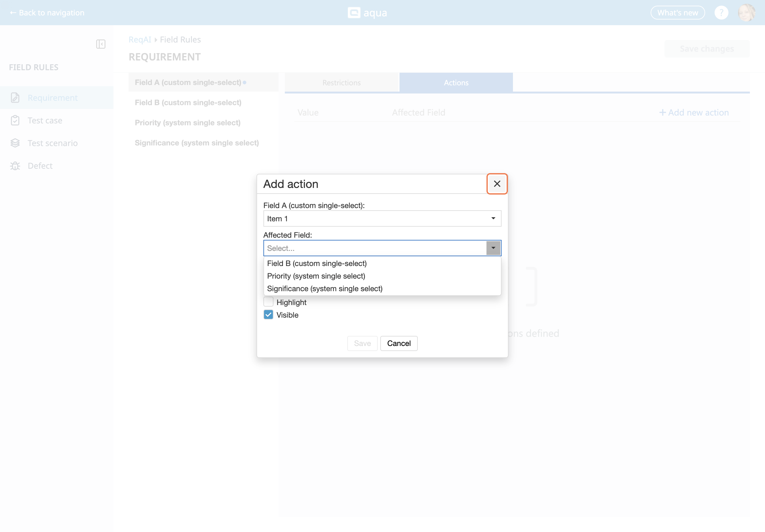The height and width of the screenshot is (532, 765).
Task: Switch to the Restrictions tab
Action: (341, 82)
